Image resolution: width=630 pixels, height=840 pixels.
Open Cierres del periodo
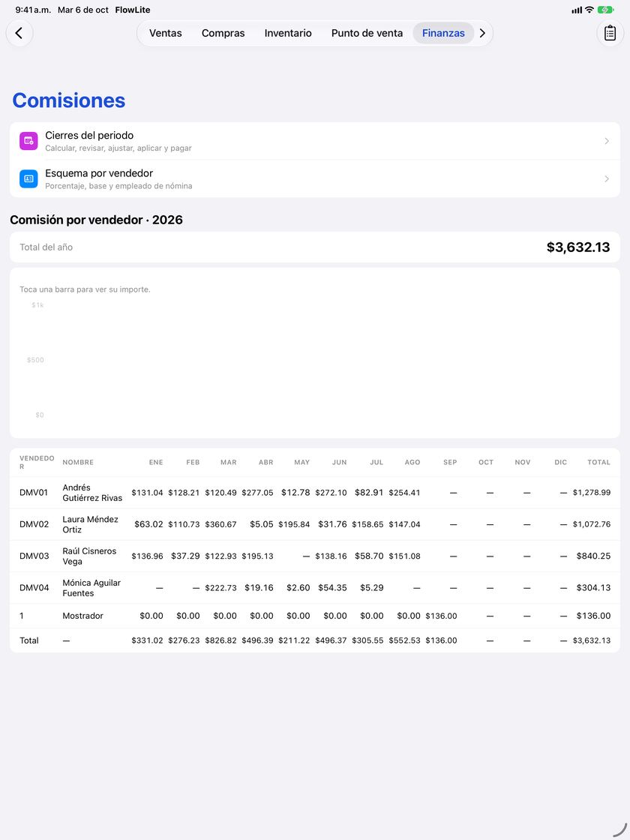click(x=315, y=141)
